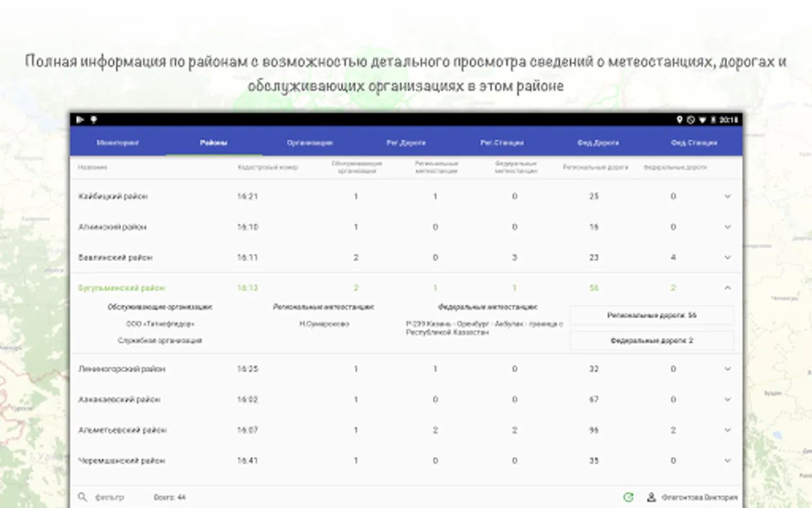
Task: Click the green refresh icon
Action: (628, 497)
